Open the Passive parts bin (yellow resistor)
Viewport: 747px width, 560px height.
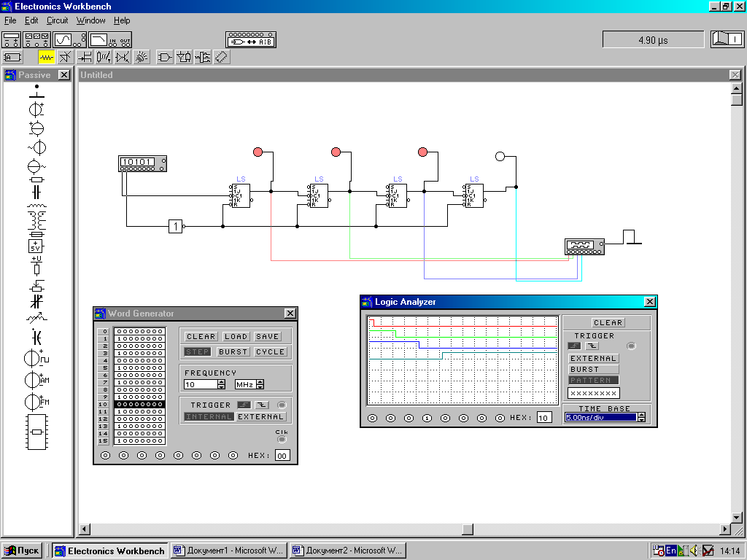pos(47,58)
